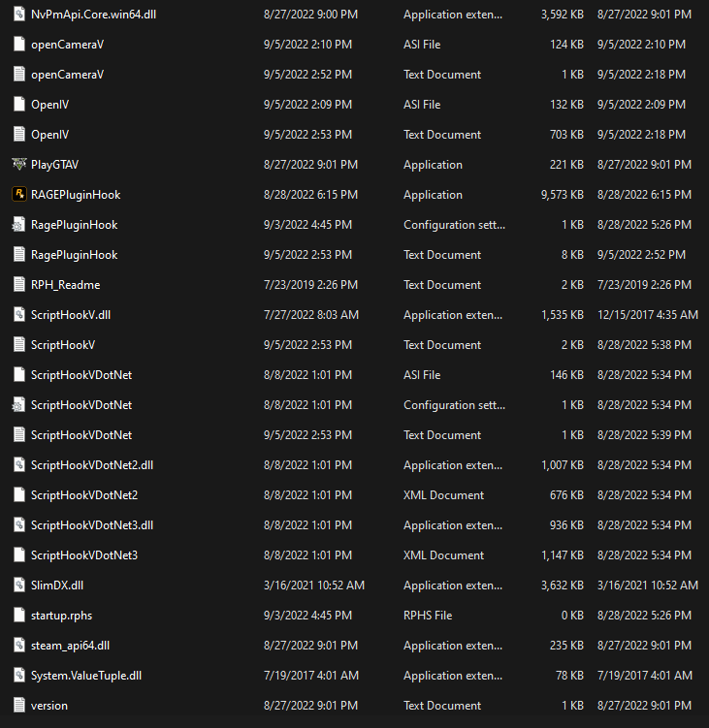
Task: Click the 3/16/2021 10:52 AM modified date
Action: (x=314, y=586)
